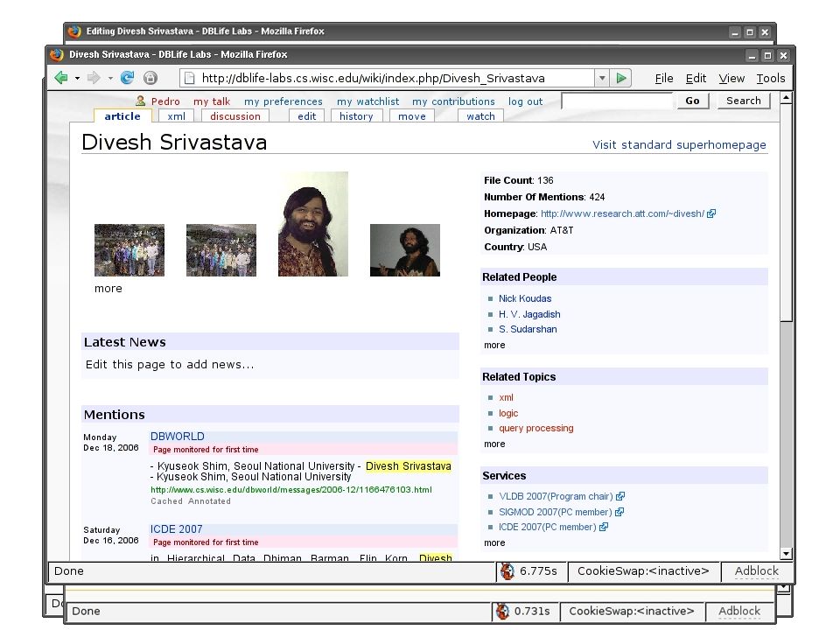Reload the page with refresh icon
The image size is (840, 630).
(127, 78)
